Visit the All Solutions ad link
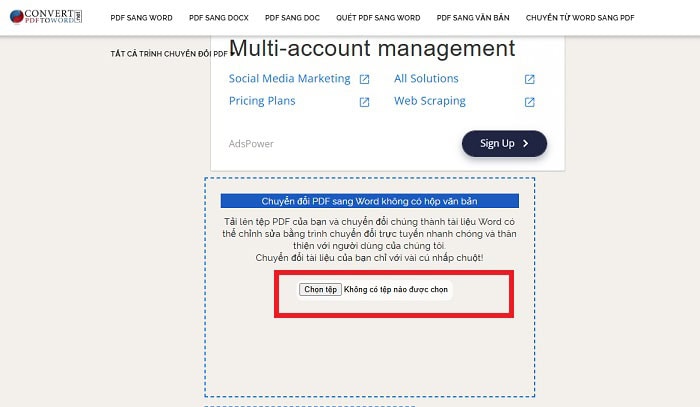Screen dimensions: 700x407 tap(426, 79)
